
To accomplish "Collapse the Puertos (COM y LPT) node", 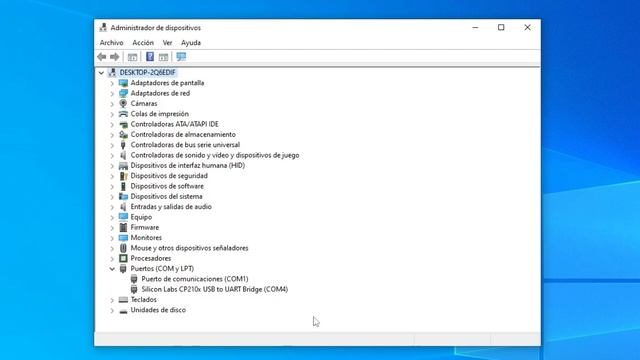I will point(112,269).
